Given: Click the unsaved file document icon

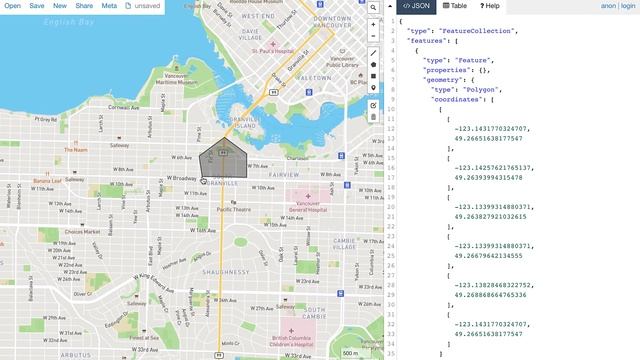Looking at the screenshot, I should [x=128, y=6].
